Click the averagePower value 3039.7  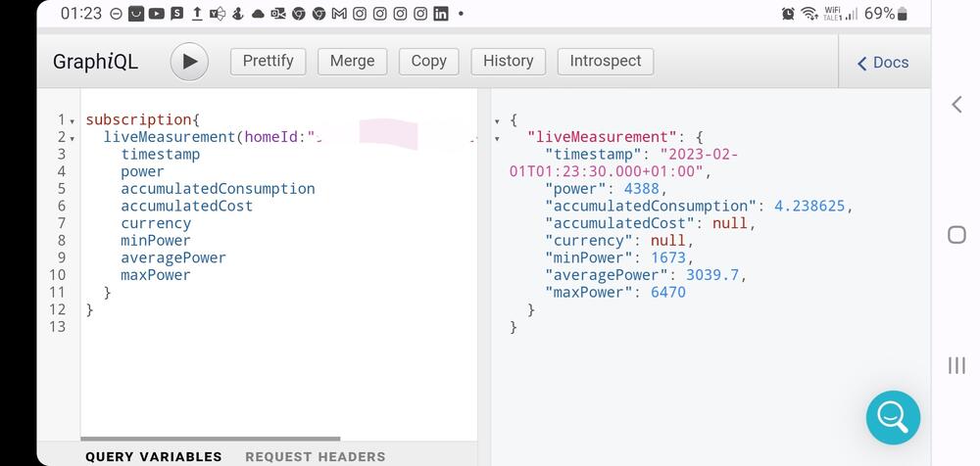tap(711, 275)
